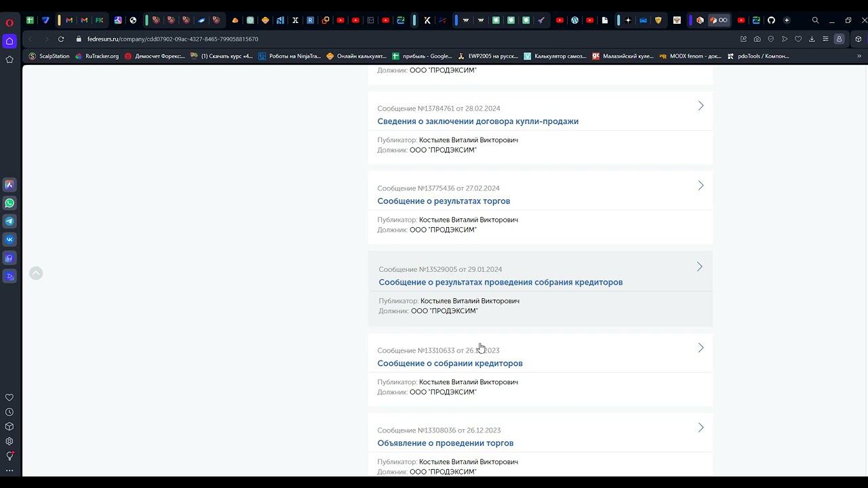Open pdoTools / Компон... bookmark
The image size is (868, 488).
coord(758,56)
